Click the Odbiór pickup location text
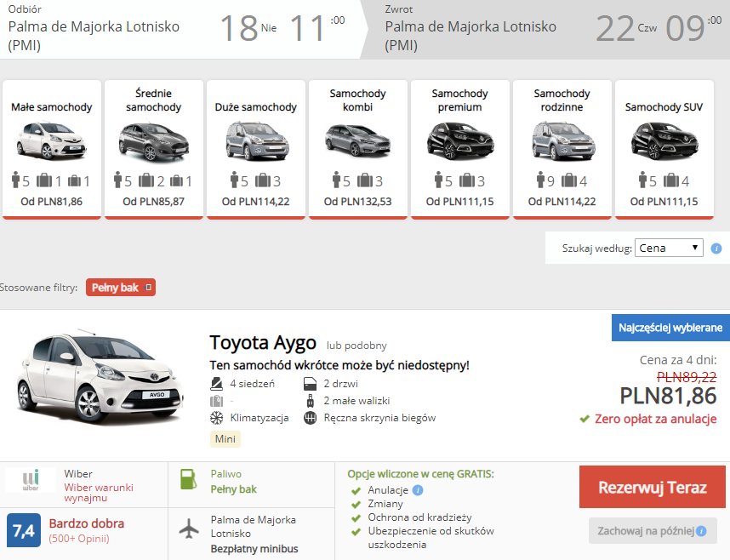The height and width of the screenshot is (560, 730). 94,36
